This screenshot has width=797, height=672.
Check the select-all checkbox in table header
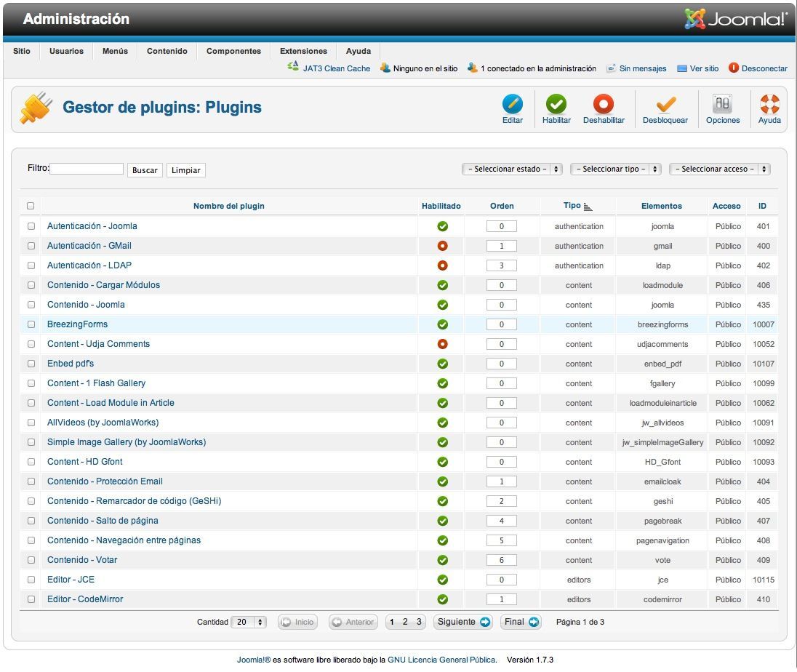(31, 206)
